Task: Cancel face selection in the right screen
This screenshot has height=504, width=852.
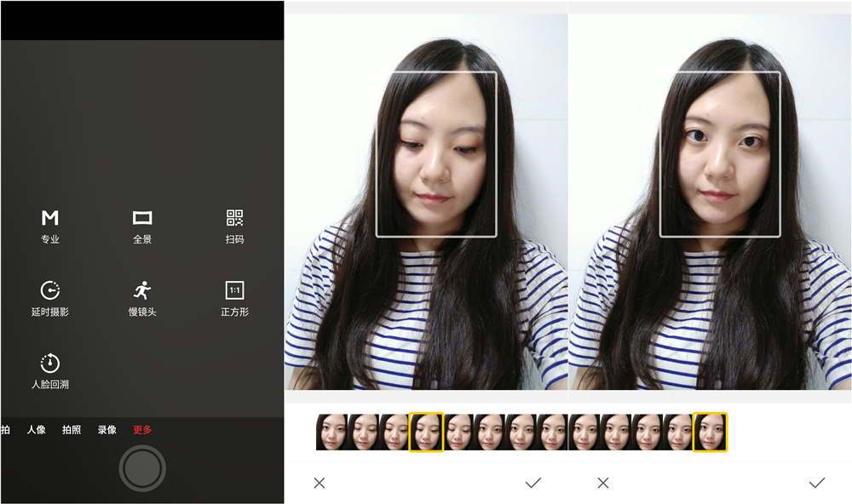Action: (x=603, y=483)
